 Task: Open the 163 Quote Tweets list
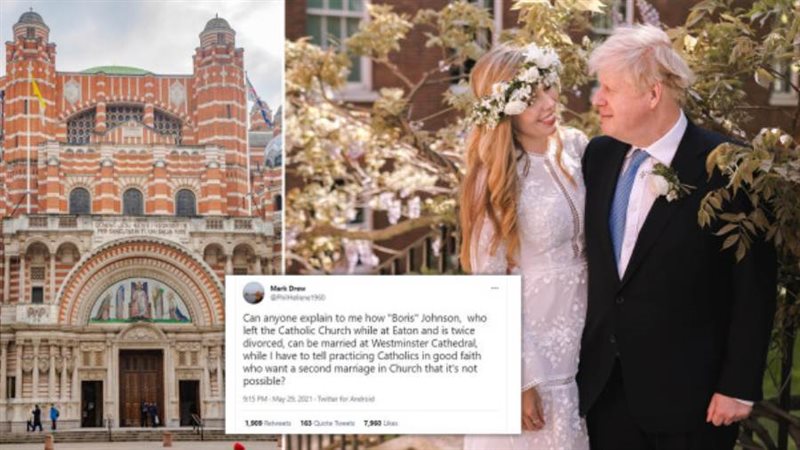(x=327, y=423)
